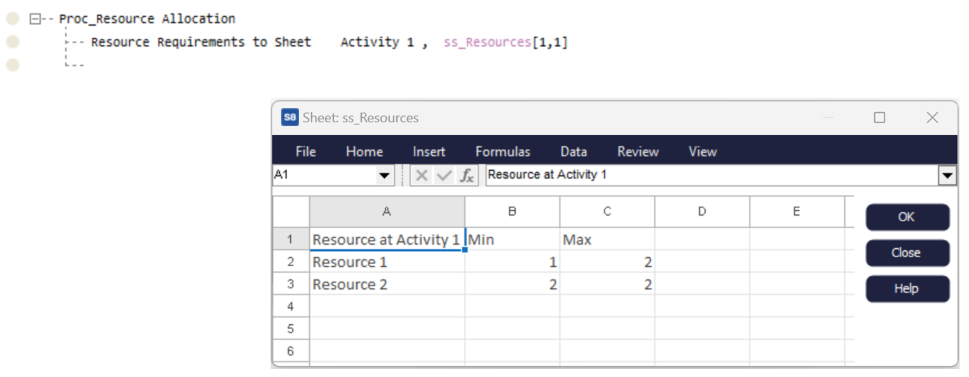Toggle breakpoint dot beside Proc_Resource Allocation
Screen dimensions: 969x377
[x=12, y=19]
